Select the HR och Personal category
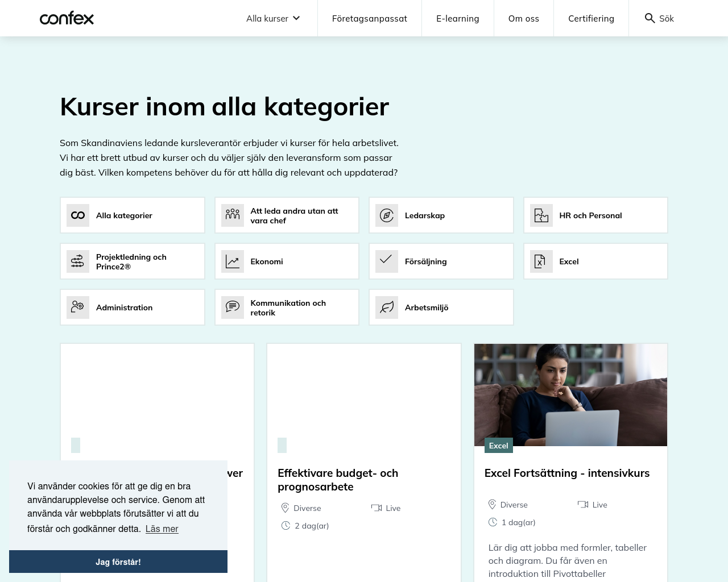The image size is (728, 582). [595, 215]
